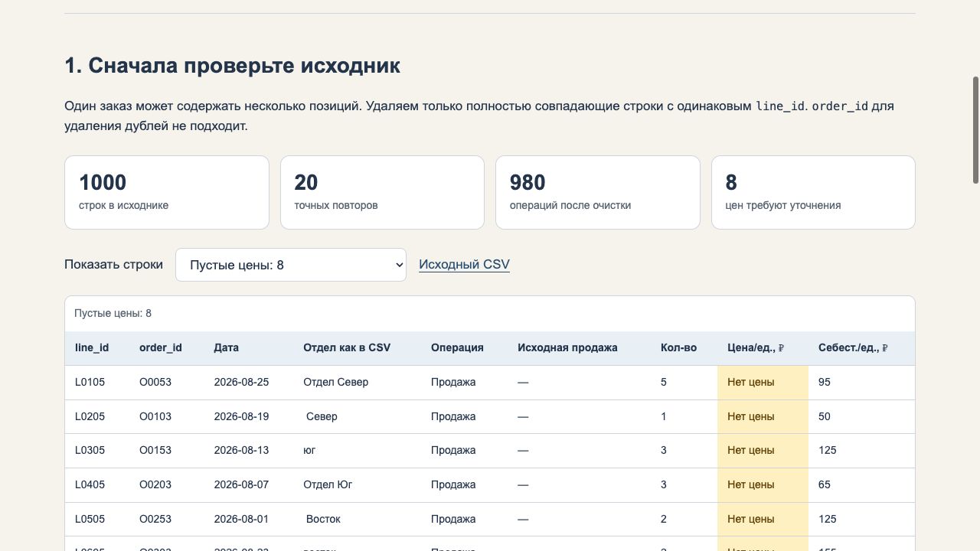Open the 'Показать строки' dropdown
Image resolution: width=980 pixels, height=551 pixels.
(291, 265)
